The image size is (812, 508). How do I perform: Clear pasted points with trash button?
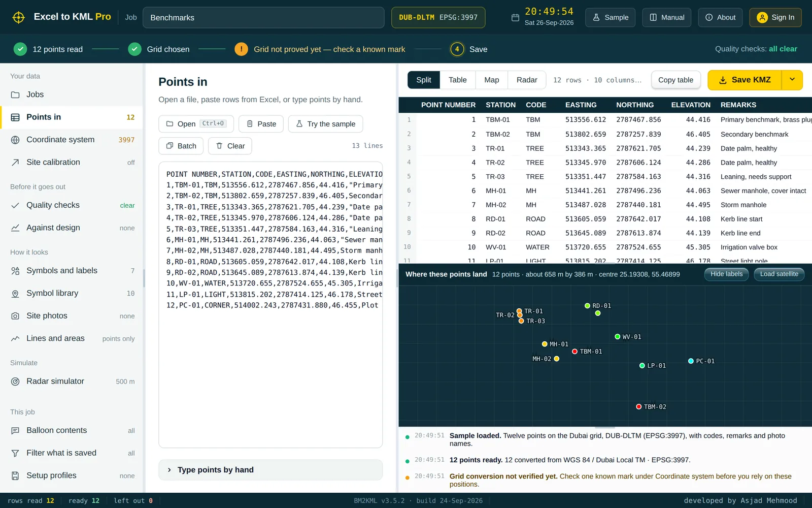pos(230,146)
